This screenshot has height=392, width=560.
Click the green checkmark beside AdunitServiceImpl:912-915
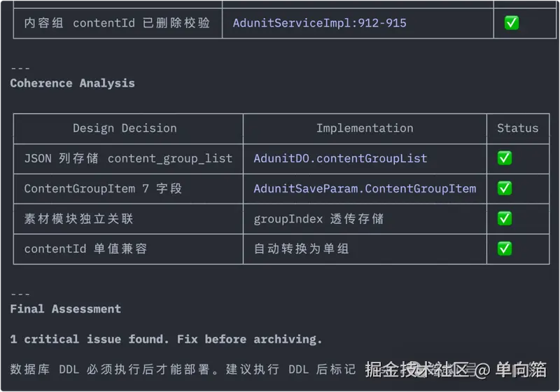(512, 23)
